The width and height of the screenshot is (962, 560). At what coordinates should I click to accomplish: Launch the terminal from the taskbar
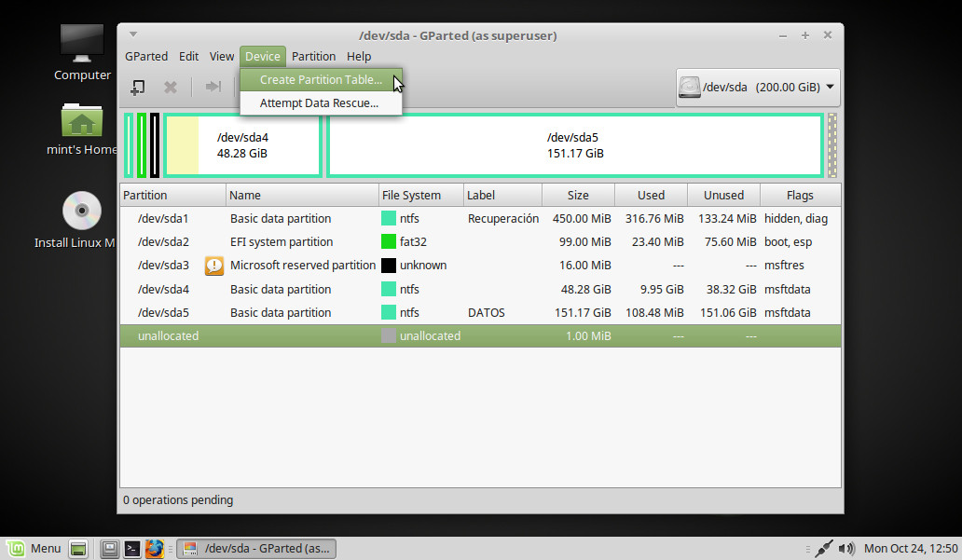click(x=131, y=548)
